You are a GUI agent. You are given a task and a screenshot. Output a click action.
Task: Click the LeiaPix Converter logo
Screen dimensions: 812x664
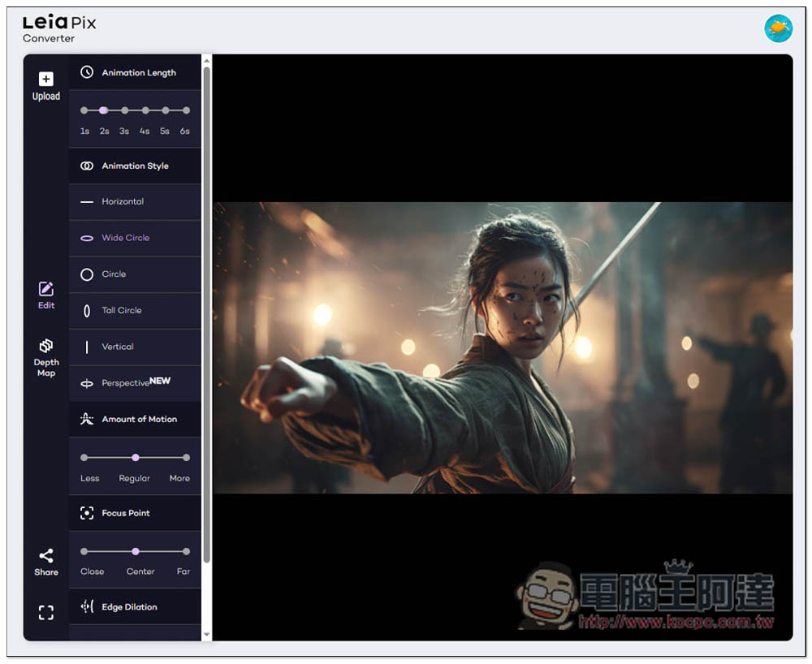pyautogui.click(x=59, y=28)
